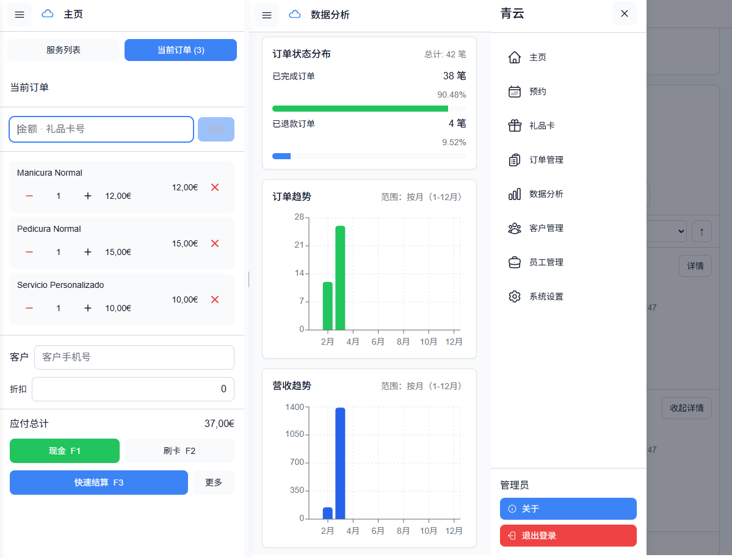The height and width of the screenshot is (560, 732).
Task: Click the 关于 button
Action: click(x=568, y=509)
